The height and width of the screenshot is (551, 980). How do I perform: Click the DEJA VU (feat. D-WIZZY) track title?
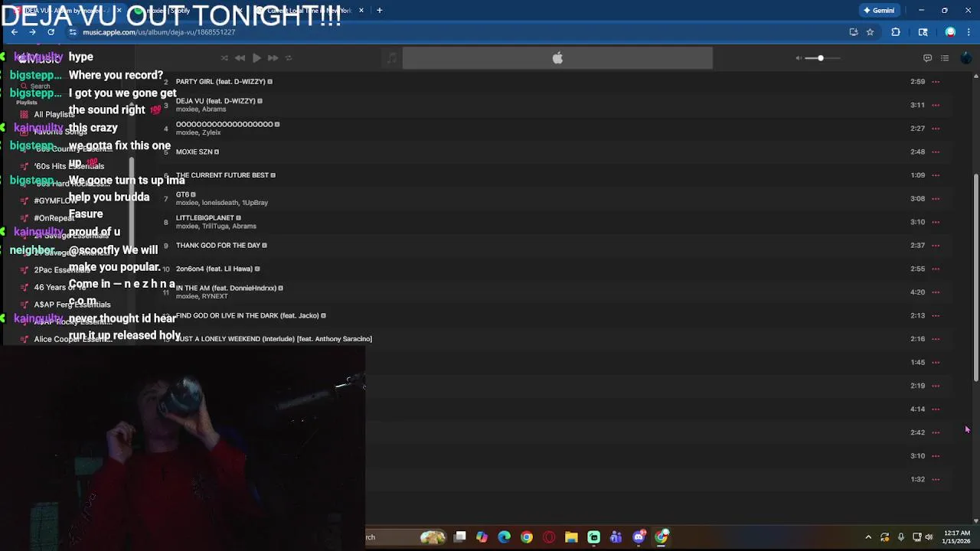(x=215, y=101)
